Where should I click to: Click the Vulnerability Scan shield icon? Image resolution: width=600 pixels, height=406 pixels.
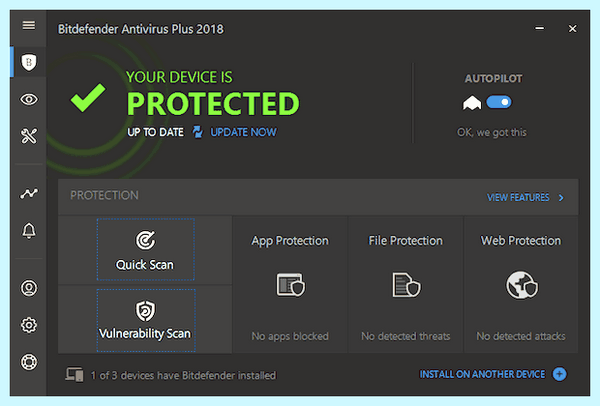(145, 311)
